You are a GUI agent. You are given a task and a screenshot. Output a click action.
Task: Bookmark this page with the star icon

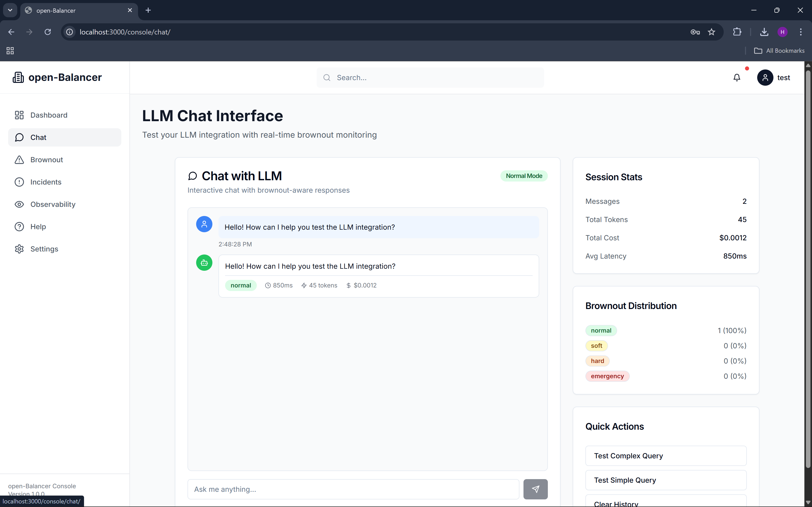coord(711,32)
